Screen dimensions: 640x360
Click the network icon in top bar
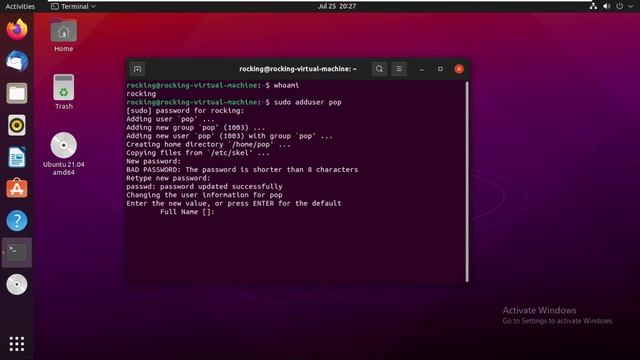pyautogui.click(x=593, y=6)
